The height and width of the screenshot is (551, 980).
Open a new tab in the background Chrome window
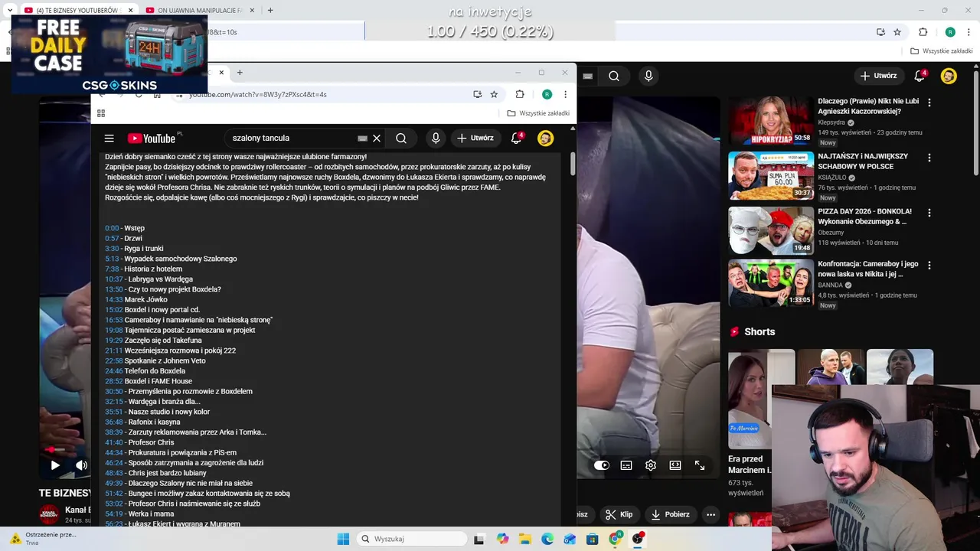[x=270, y=11]
